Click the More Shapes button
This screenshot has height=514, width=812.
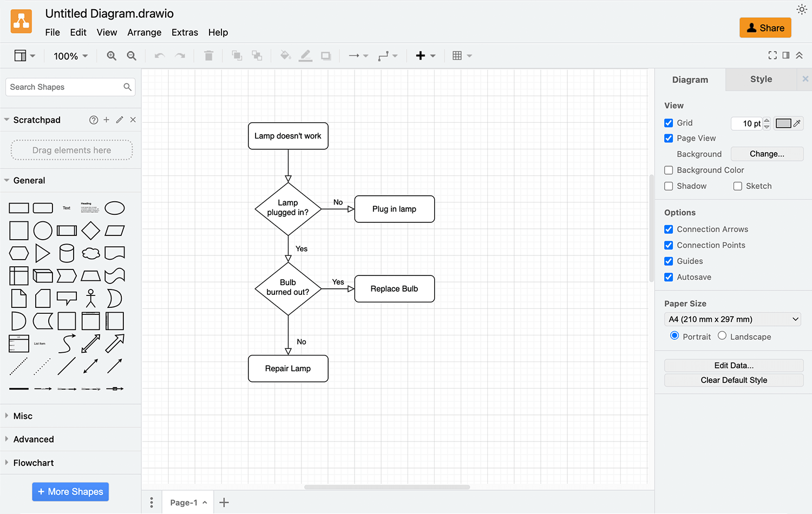click(70, 492)
